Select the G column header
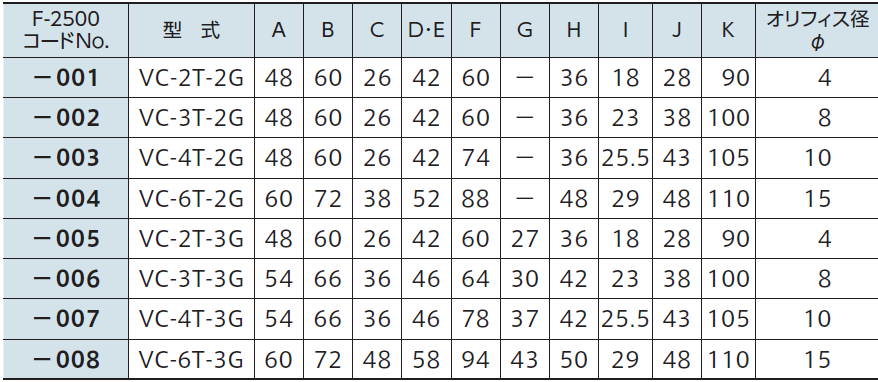 tap(525, 30)
